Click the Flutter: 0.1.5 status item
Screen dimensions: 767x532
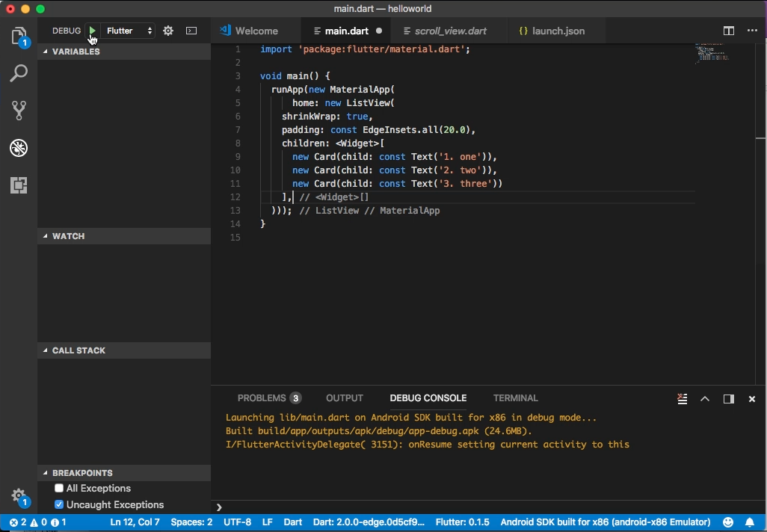tap(462, 522)
